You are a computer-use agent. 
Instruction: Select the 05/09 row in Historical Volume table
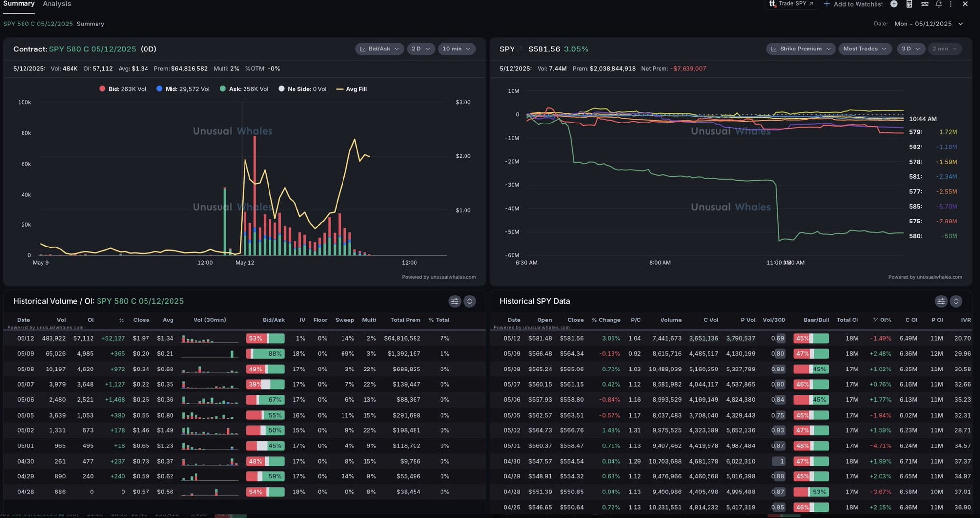244,354
